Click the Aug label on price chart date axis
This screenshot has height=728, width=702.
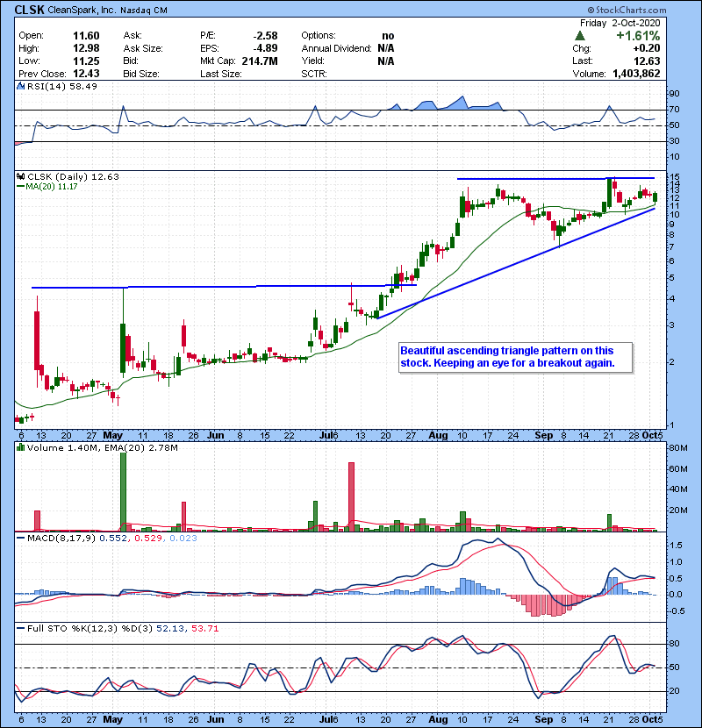pos(438,436)
